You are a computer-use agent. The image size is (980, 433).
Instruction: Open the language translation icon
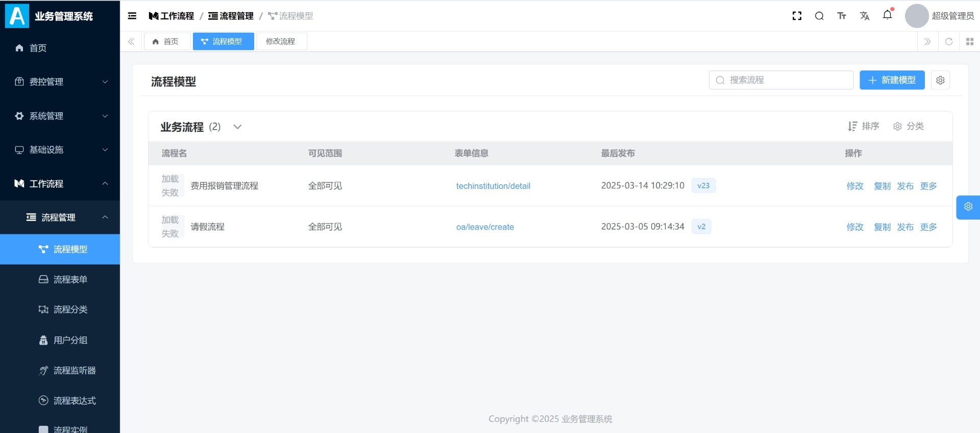(865, 16)
